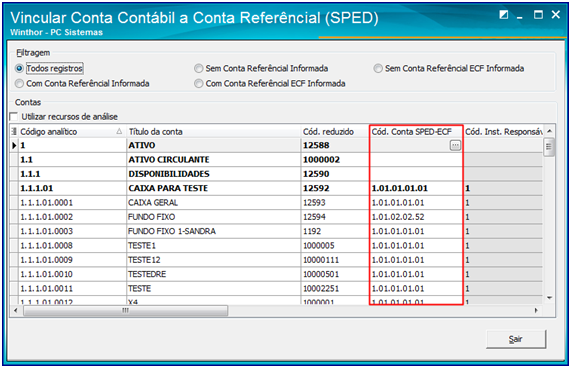Click the scroll-up arrow of the grid
The image size is (571, 368).
point(550,131)
